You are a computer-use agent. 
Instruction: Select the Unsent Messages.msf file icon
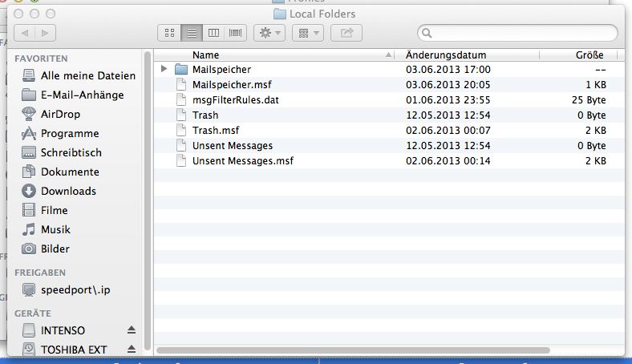click(x=181, y=161)
